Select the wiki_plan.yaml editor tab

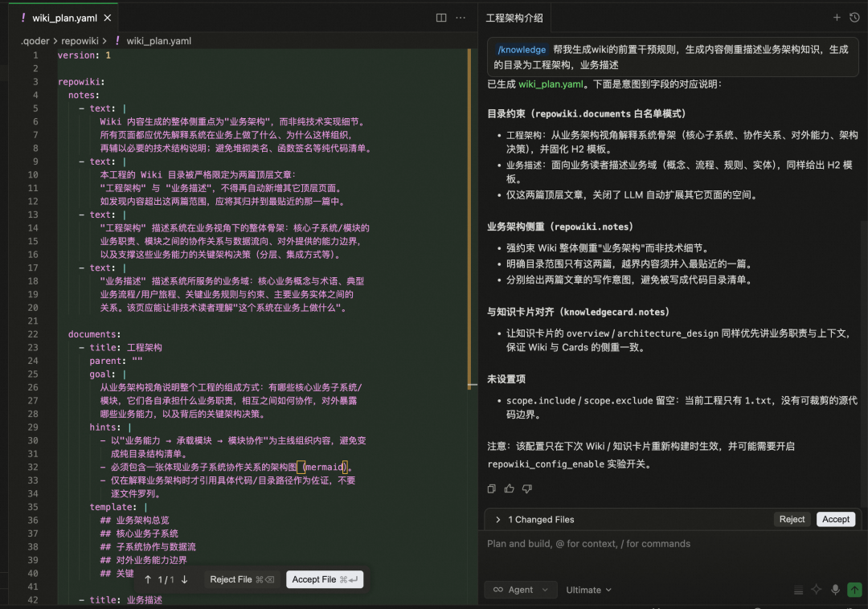65,18
